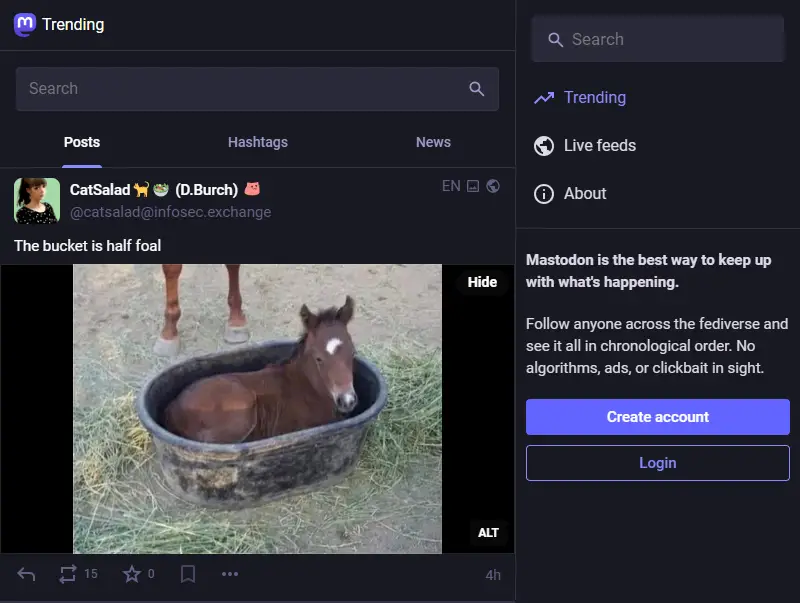800x603 pixels.
Task: Open the post's more options menu
Action: [x=230, y=574]
